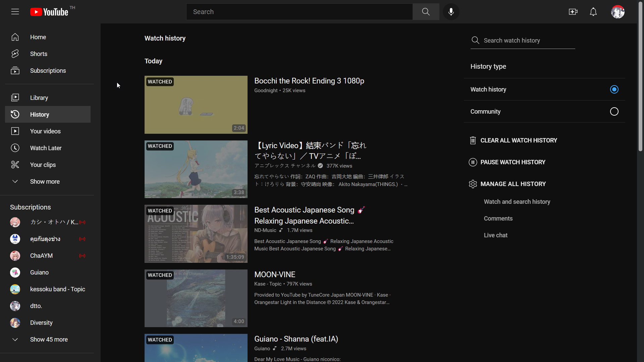Go to Subscriptions in sidebar
644x362 pixels.
[48, 71]
